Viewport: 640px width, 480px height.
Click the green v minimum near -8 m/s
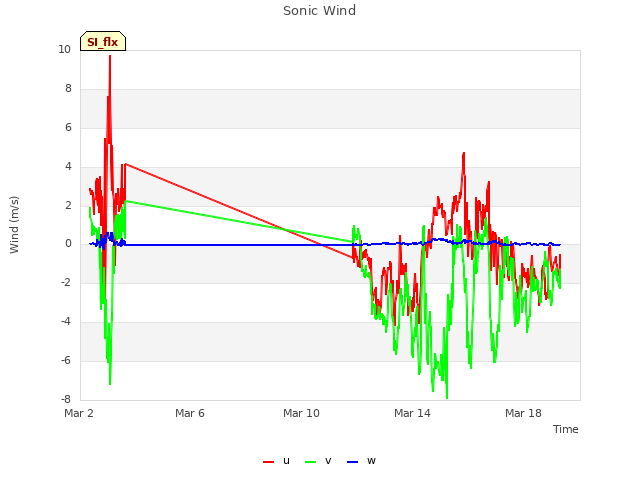coord(447,397)
